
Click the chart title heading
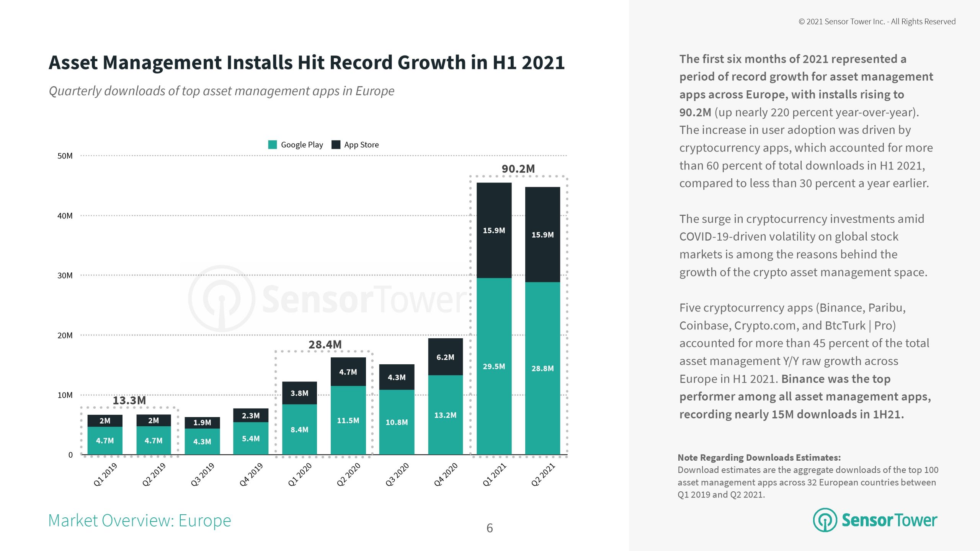[x=306, y=62]
